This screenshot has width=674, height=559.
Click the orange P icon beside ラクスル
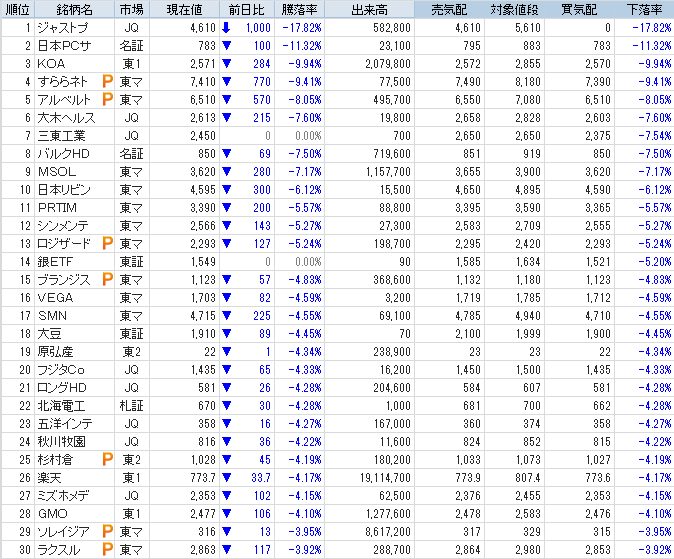[107, 550]
